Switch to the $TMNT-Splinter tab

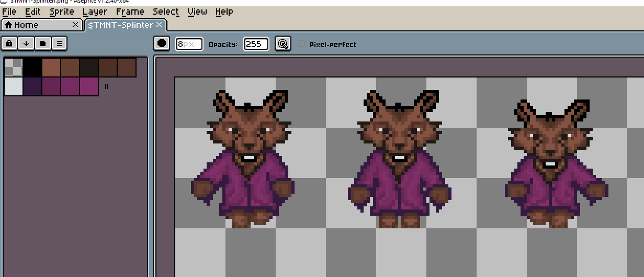125,25
